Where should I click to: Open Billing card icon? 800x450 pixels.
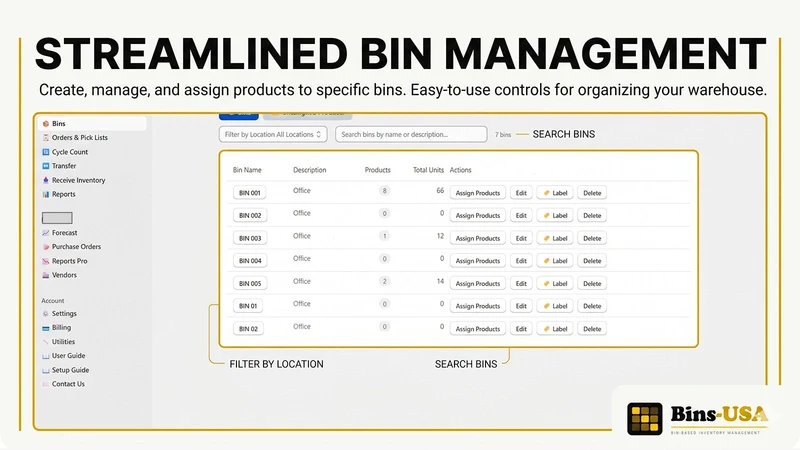click(45, 328)
